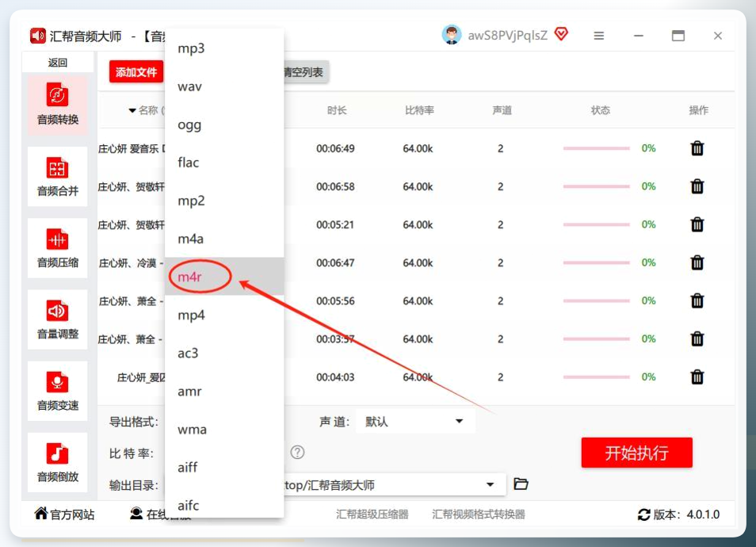Click the app logo speaker icon
Screen dimensions: 756x547
(x=37, y=36)
